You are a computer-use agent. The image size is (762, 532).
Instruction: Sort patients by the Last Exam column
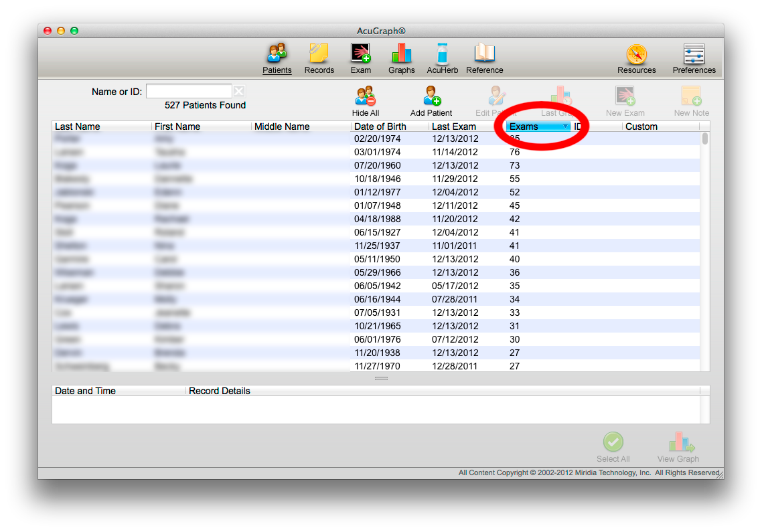coord(467,126)
